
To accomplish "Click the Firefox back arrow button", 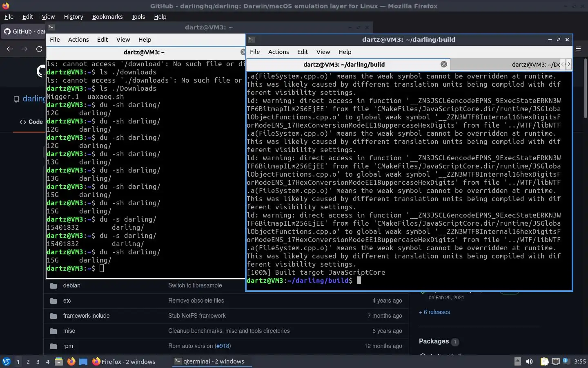I will (x=10, y=49).
